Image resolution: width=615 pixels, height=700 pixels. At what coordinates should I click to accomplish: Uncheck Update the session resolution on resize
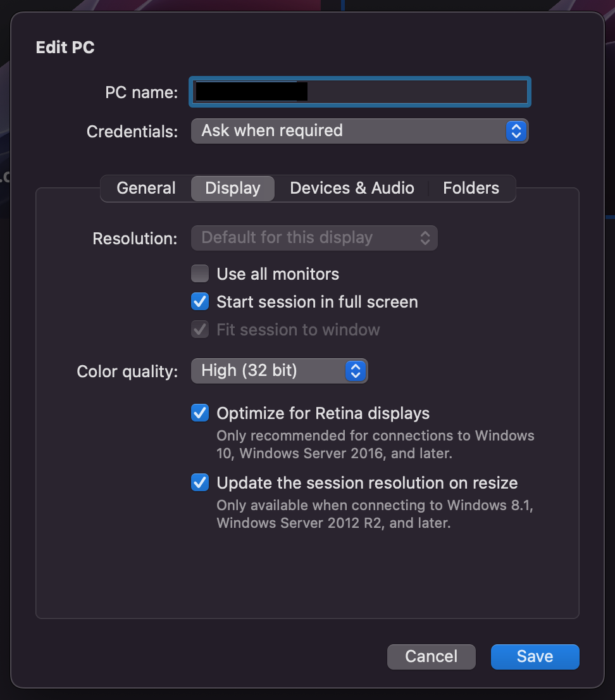point(200,483)
